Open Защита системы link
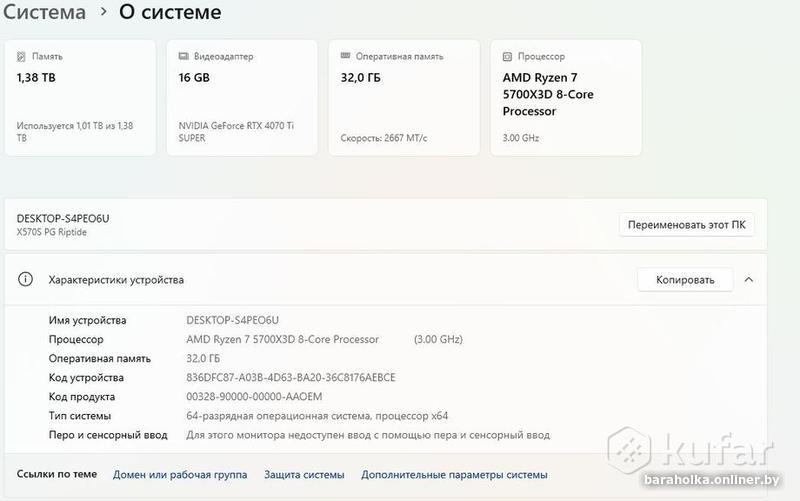Screen dimensions: 800x501 pyautogui.click(x=304, y=475)
